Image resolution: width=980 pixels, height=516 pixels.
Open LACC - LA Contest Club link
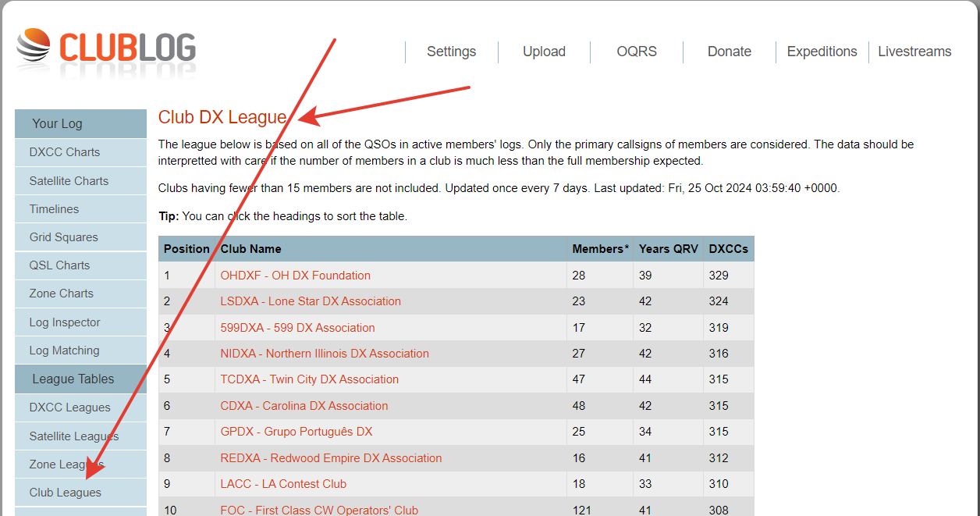283,484
